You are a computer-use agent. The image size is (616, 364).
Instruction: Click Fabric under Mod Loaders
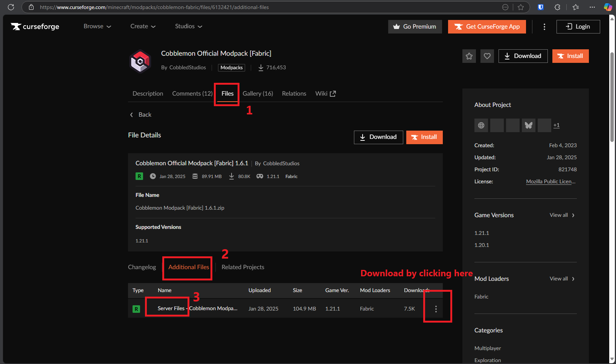[x=481, y=297]
